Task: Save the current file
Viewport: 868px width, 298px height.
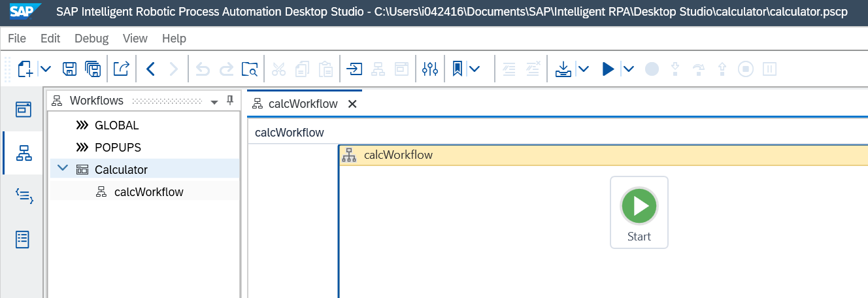Action: coord(70,69)
